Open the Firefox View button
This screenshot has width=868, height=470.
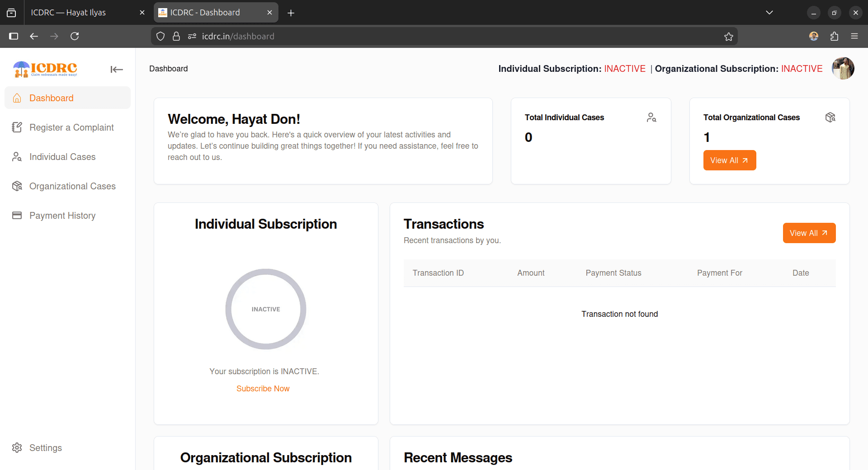(x=11, y=13)
